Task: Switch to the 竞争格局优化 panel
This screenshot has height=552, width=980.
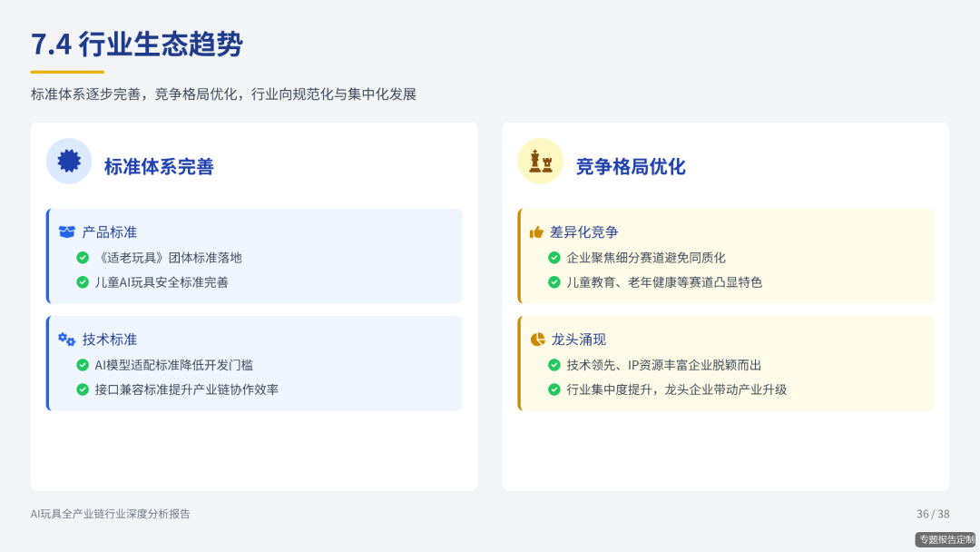Action: tap(632, 166)
